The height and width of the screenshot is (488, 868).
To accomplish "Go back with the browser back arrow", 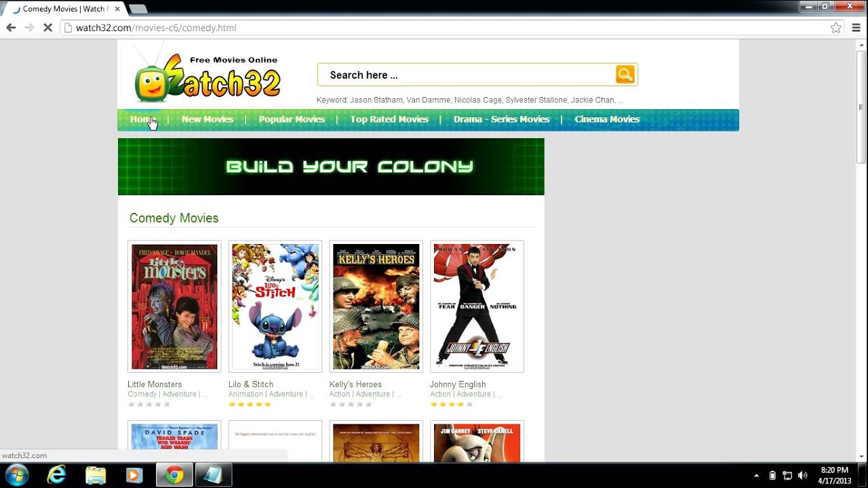I will point(11,28).
